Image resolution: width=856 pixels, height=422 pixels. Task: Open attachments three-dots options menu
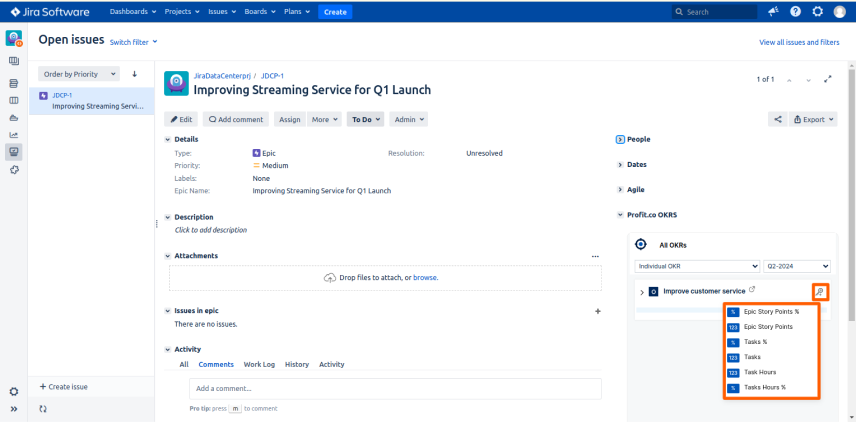(x=595, y=256)
